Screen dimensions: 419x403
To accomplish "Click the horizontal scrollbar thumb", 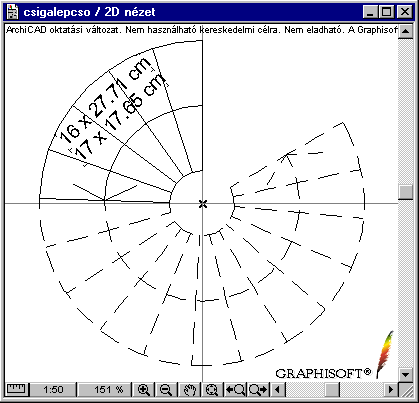I will 332,389.
